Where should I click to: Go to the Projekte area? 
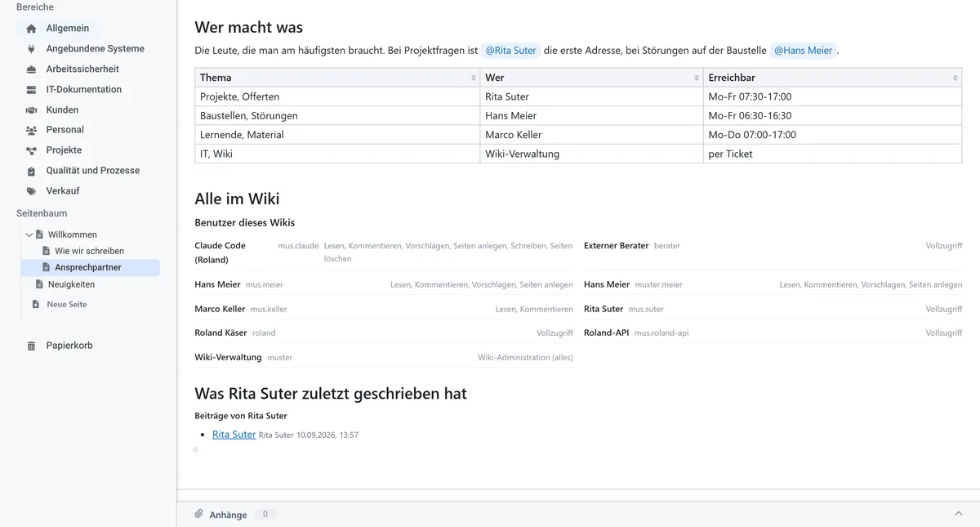[64, 150]
